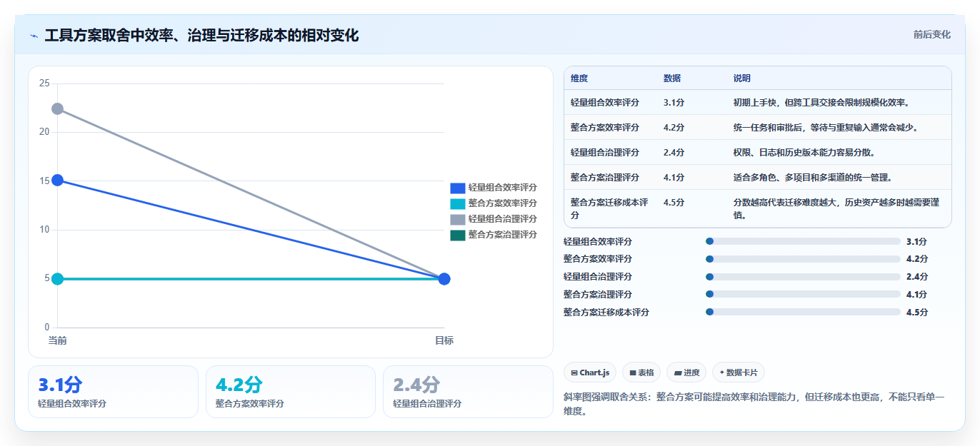Click progress value 4.5分 beside 整合方案迁移成本评分 bar
This screenshot has width=980, height=446.
pyautogui.click(x=917, y=312)
